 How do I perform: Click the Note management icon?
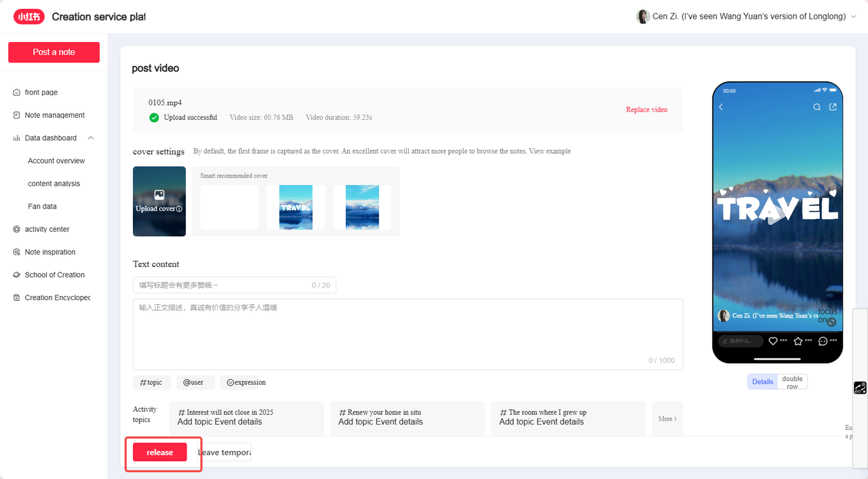tap(16, 115)
